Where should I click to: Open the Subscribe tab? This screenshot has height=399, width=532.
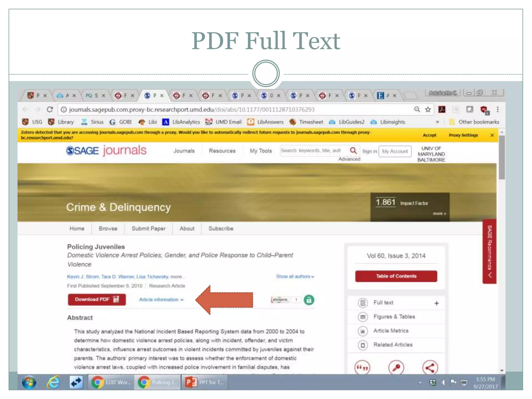[221, 229]
